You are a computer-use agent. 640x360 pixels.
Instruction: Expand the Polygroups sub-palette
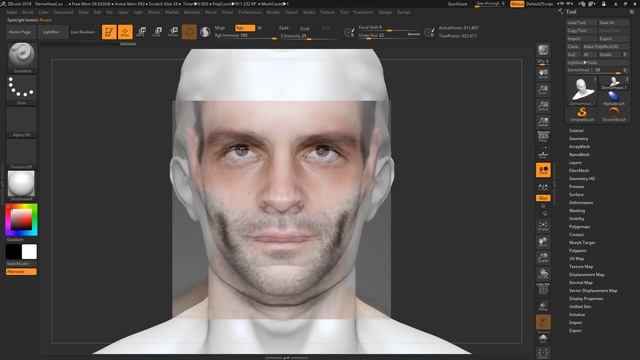tap(579, 227)
